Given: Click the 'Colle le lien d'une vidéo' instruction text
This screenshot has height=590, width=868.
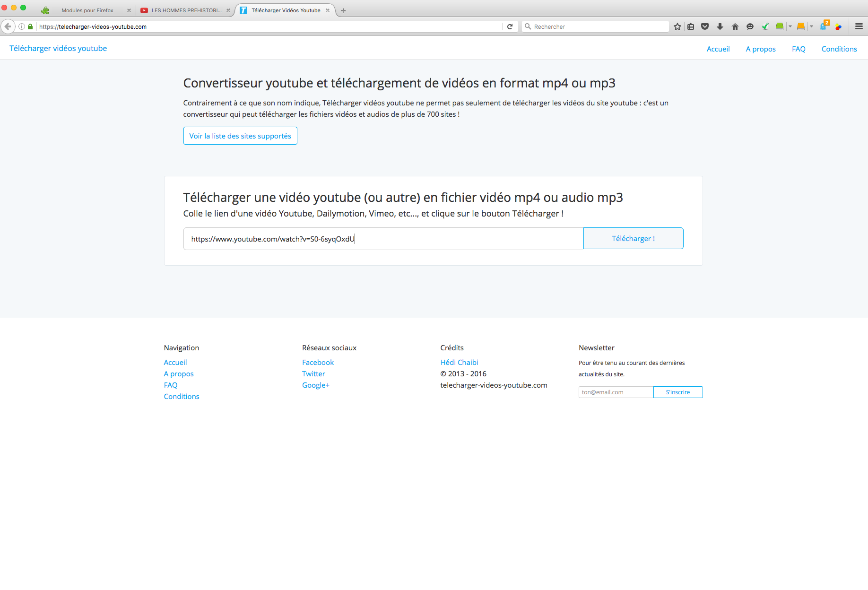Looking at the screenshot, I should coord(373,214).
